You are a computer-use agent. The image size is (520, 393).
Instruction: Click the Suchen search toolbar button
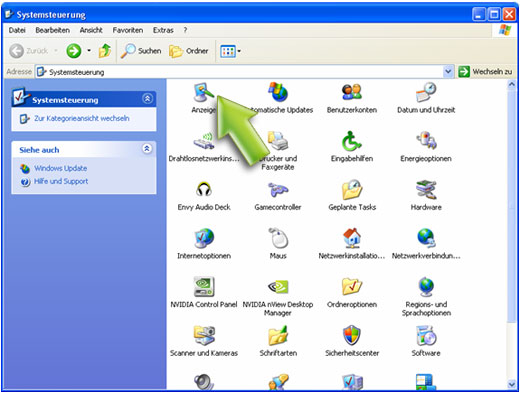click(x=141, y=51)
